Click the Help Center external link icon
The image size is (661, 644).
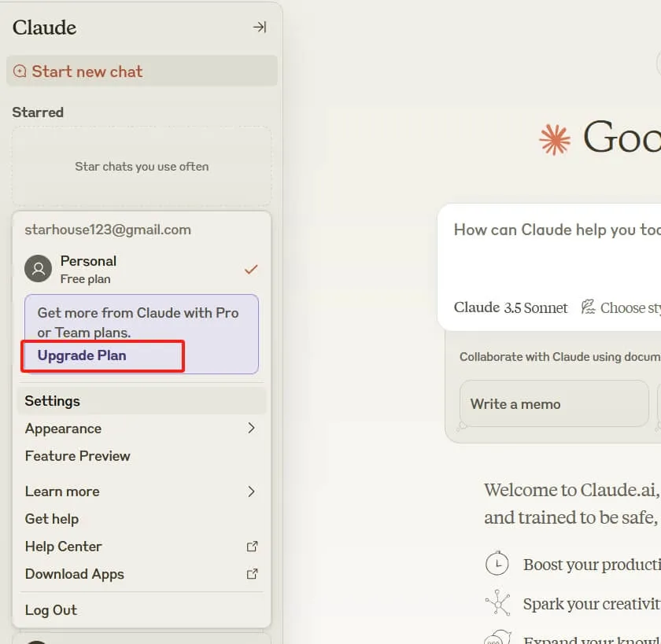(252, 546)
